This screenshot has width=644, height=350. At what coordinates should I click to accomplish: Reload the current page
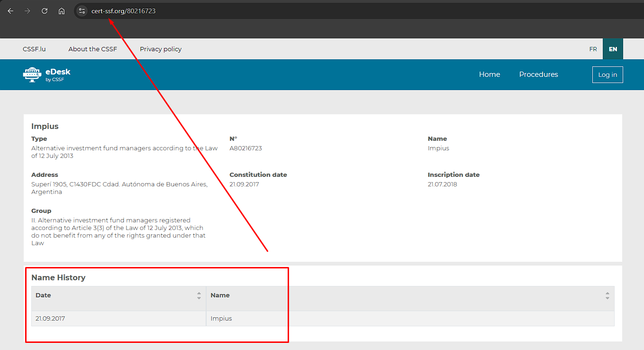45,11
